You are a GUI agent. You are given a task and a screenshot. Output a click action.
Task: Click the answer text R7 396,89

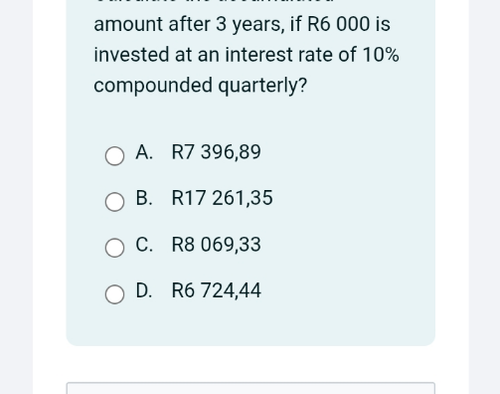(216, 152)
